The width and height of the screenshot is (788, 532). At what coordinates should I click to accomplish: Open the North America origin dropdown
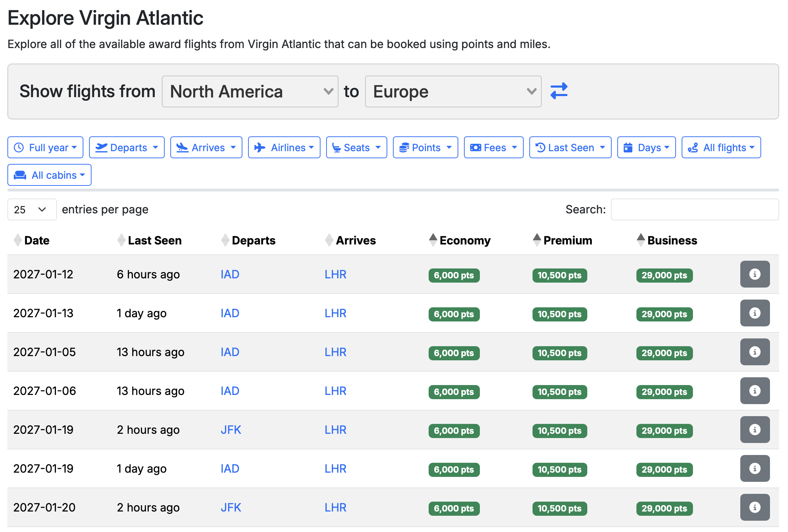pos(250,91)
